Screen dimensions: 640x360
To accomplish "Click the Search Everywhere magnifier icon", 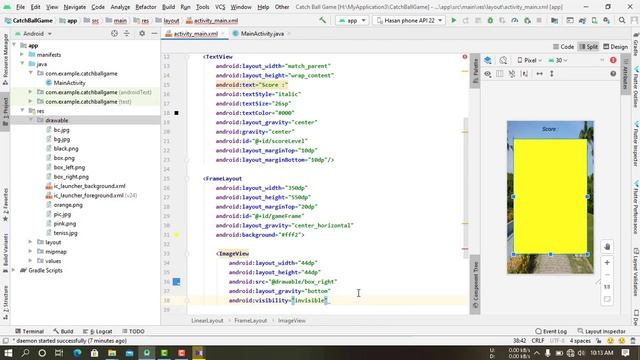I will click(x=622, y=20).
